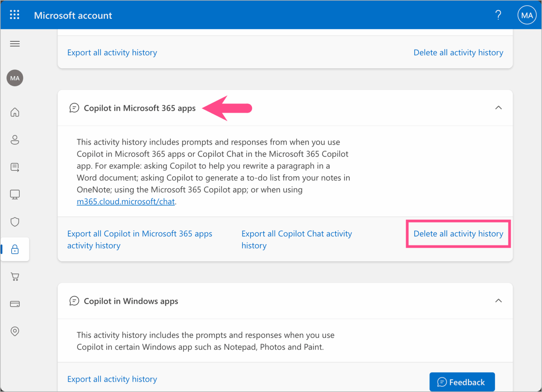
Task: Open the m365.cloud.microsoft/chat link
Action: click(126, 201)
